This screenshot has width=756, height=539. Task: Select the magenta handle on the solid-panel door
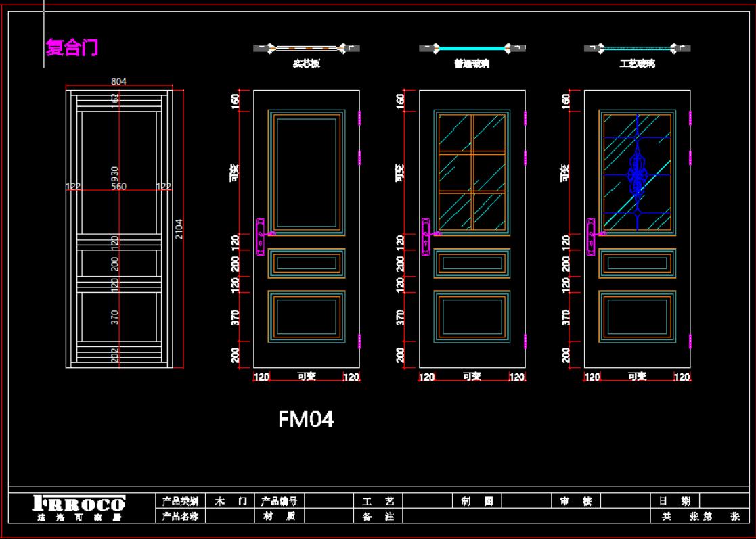pos(260,237)
